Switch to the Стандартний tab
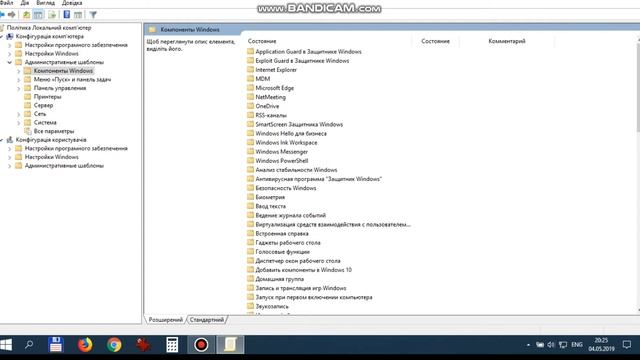The width and height of the screenshot is (640, 360). coord(207,320)
